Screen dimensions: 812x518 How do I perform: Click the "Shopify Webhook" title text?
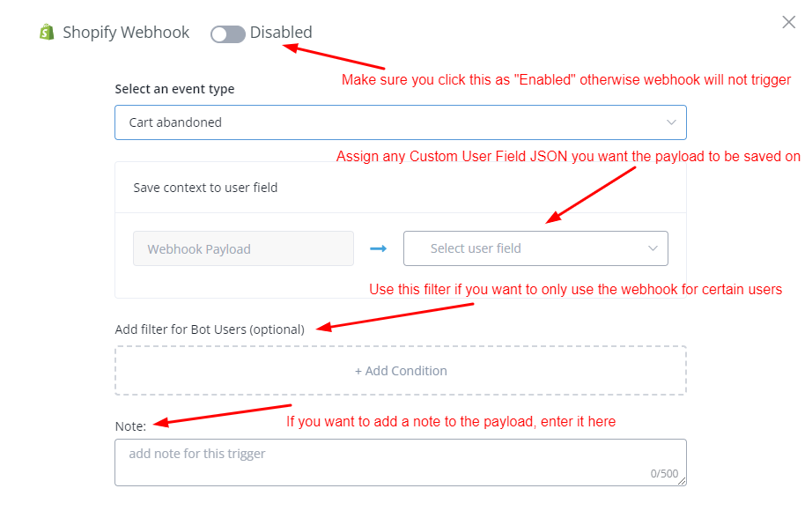(x=126, y=33)
